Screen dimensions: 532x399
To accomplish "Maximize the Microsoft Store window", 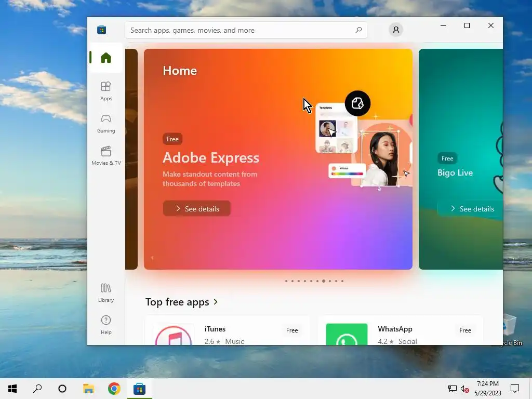I will click(467, 25).
